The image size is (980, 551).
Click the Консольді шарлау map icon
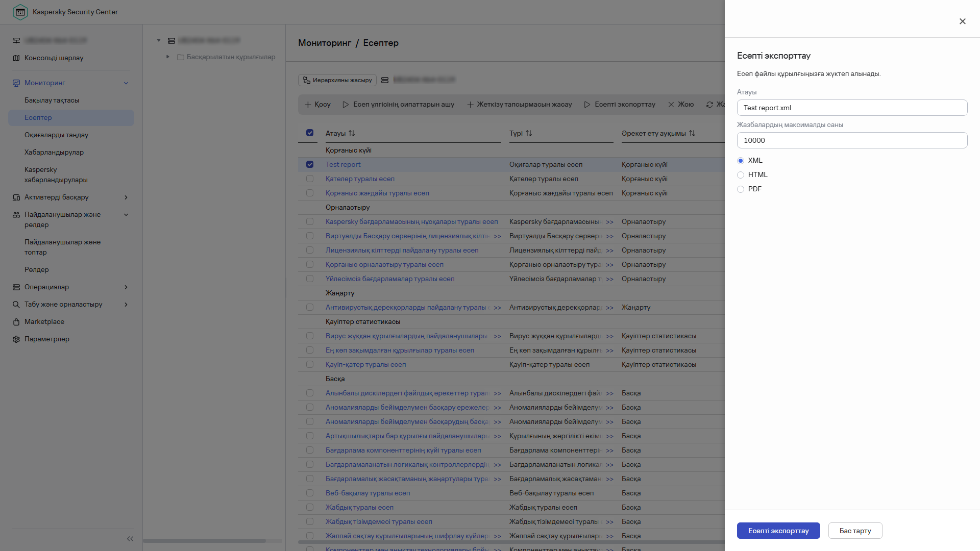pyautogui.click(x=16, y=58)
